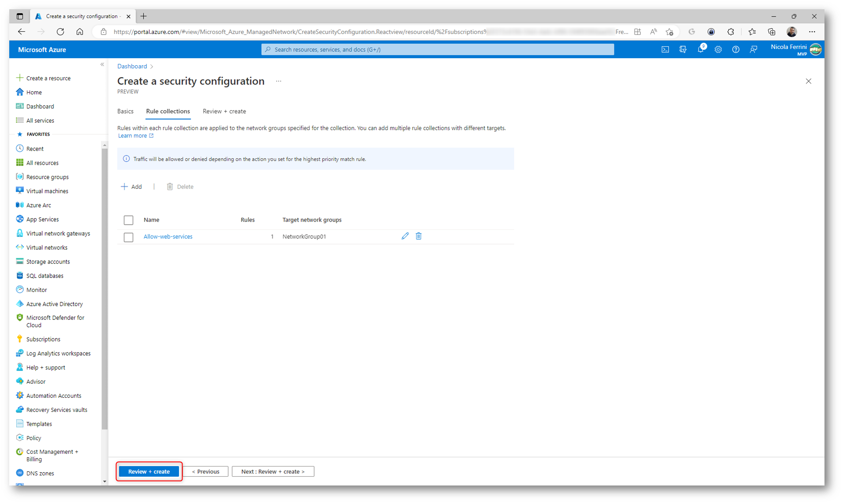Screen dimensions: 843x504
Task: Open Cloud Shell from the top bar
Action: 665,49
